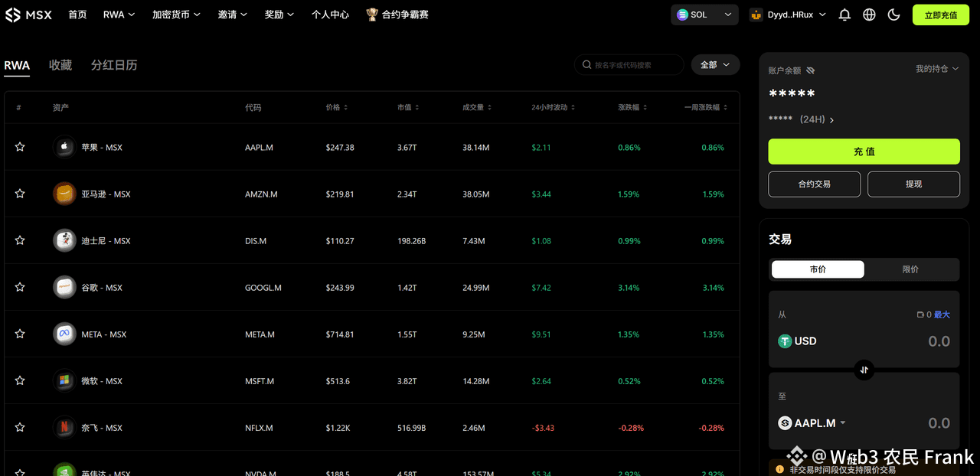Click the MSX logo

click(28, 15)
